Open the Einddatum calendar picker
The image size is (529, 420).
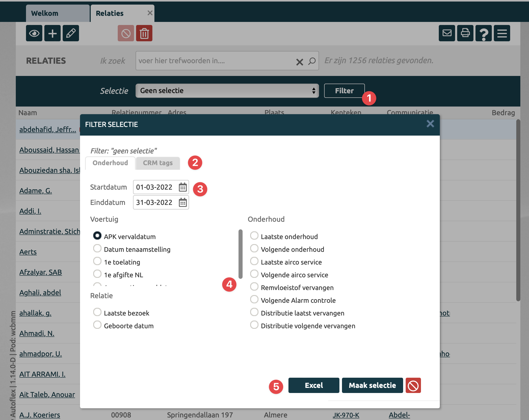click(183, 203)
